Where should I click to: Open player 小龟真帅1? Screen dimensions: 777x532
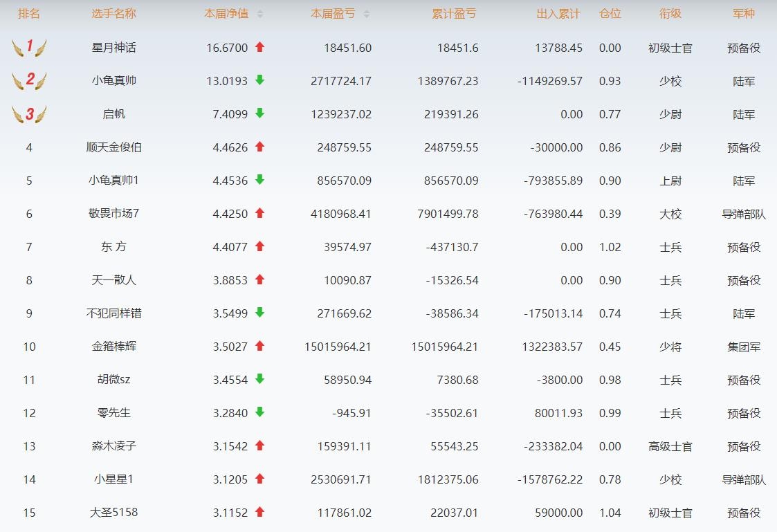pyautogui.click(x=113, y=181)
